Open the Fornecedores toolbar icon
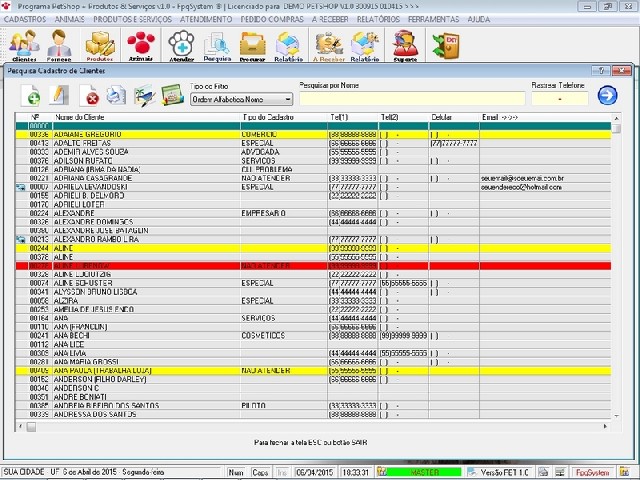Viewport: 640px width, 480px height. pos(59,45)
